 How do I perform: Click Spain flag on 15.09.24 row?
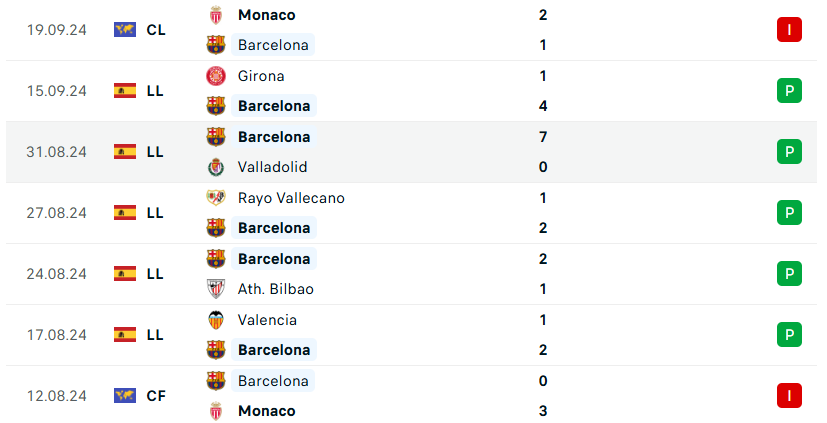125,91
